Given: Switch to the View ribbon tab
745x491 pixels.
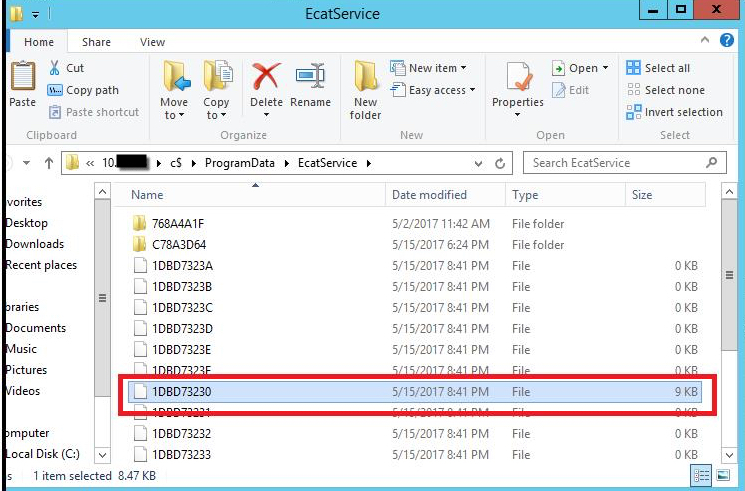Looking at the screenshot, I should pos(152,42).
